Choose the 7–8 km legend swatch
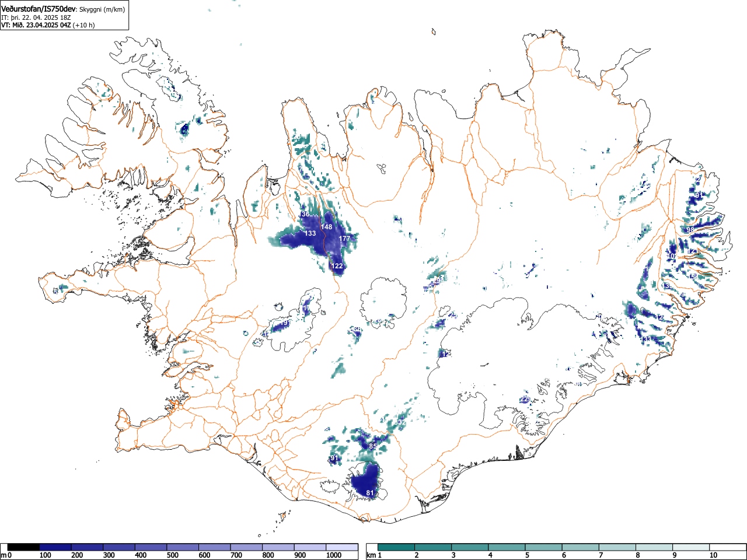Screen dimensions: 747x560 pyautogui.click(x=617, y=547)
